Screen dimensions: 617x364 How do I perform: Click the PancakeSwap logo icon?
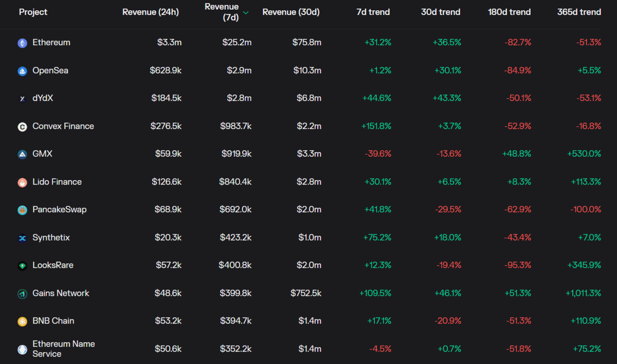pos(23,210)
